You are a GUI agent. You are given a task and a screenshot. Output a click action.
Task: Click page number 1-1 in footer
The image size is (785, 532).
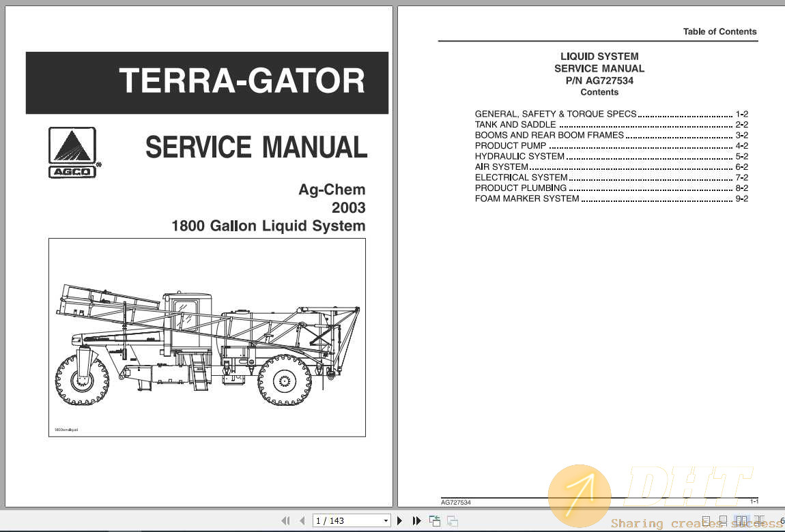pos(754,501)
